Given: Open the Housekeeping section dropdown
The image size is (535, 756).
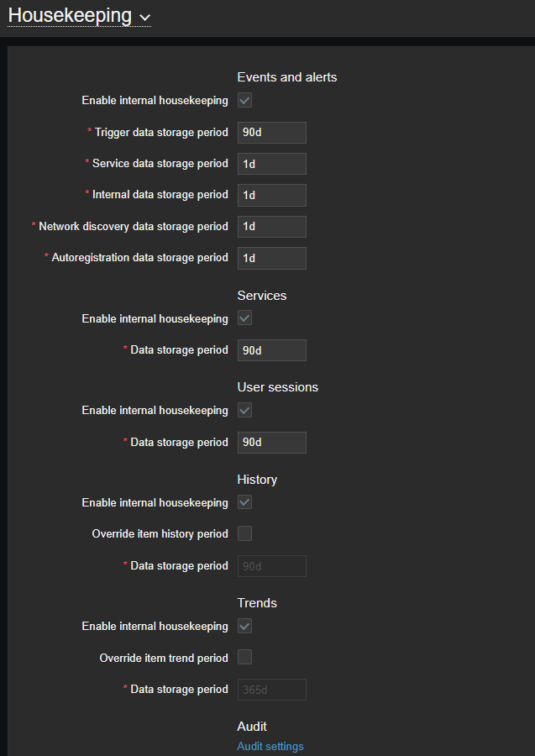Looking at the screenshot, I should click(145, 17).
